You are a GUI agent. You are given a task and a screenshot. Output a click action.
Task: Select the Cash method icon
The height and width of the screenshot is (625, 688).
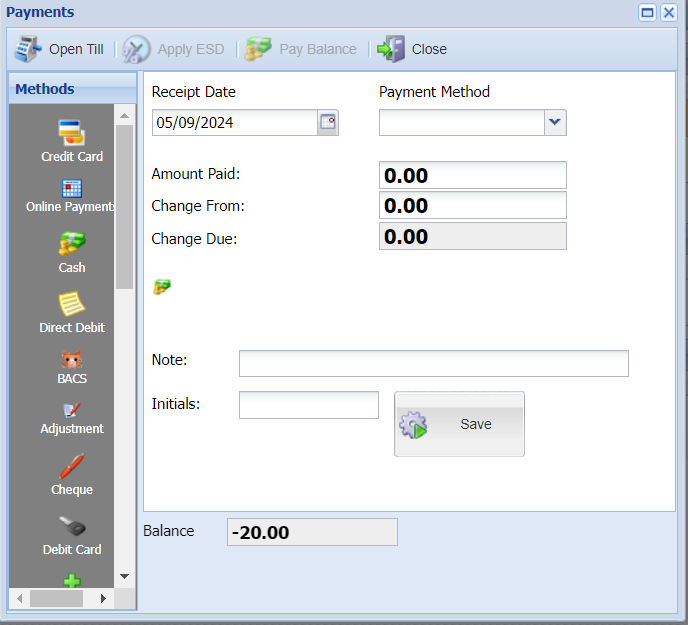point(72,244)
